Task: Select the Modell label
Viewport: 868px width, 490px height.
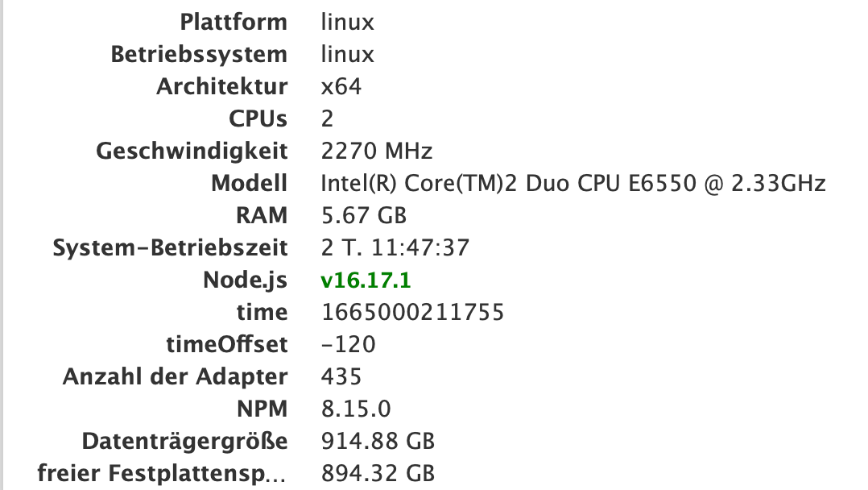Action: [x=249, y=184]
